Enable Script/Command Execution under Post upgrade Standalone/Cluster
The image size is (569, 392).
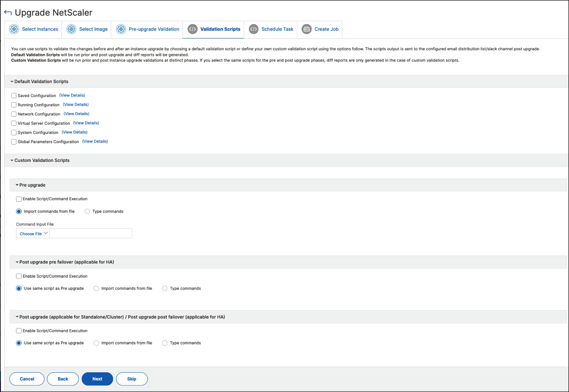(x=19, y=331)
